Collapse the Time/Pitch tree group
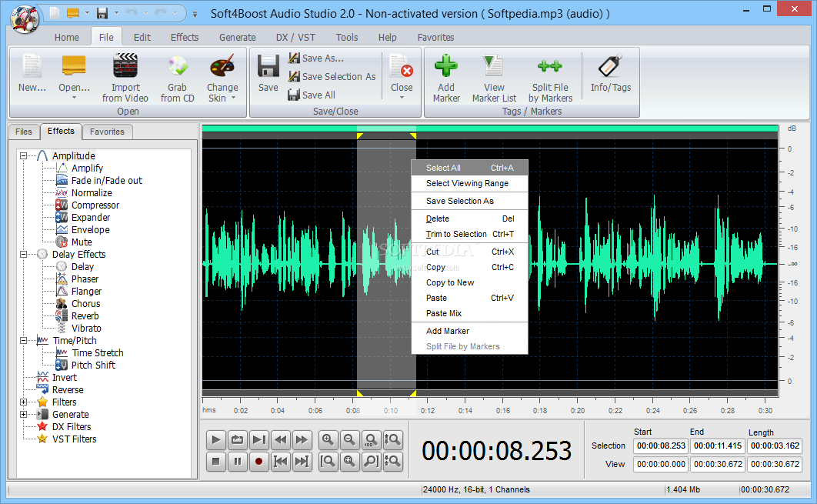The image size is (817, 504). pyautogui.click(x=23, y=340)
